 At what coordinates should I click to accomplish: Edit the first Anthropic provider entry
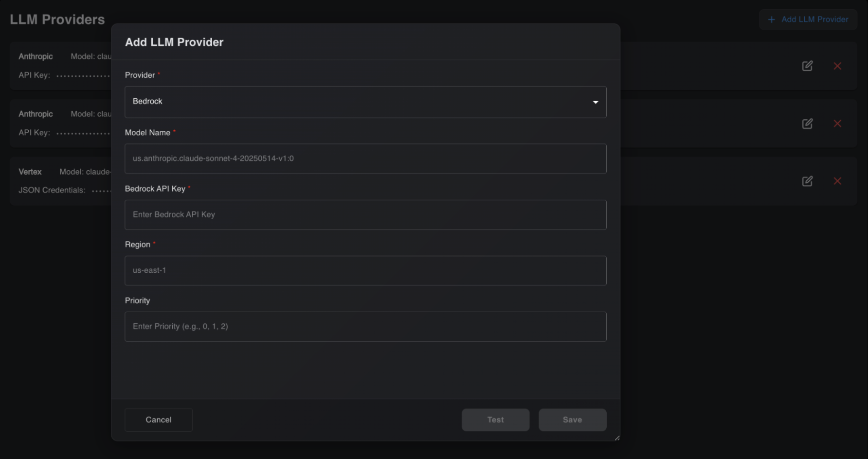(x=807, y=66)
